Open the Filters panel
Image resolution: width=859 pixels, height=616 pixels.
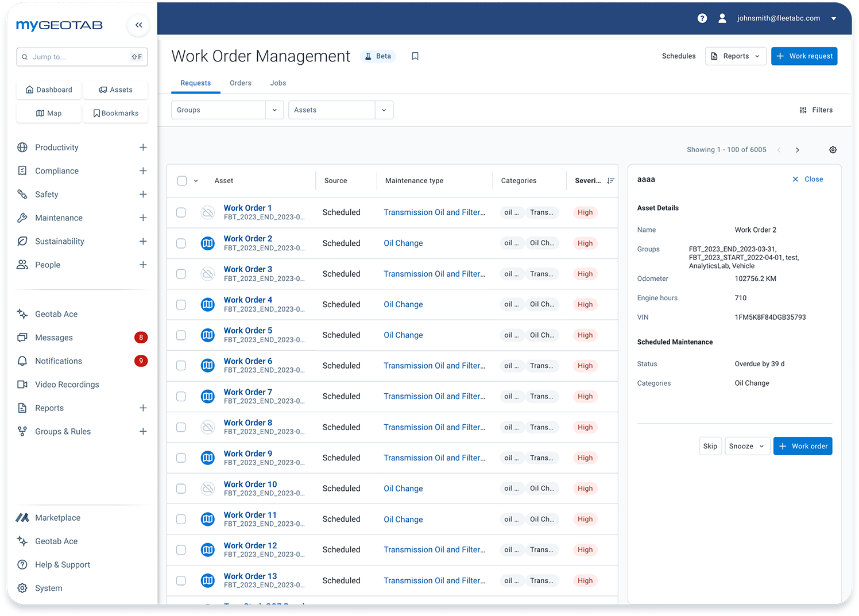[816, 110]
